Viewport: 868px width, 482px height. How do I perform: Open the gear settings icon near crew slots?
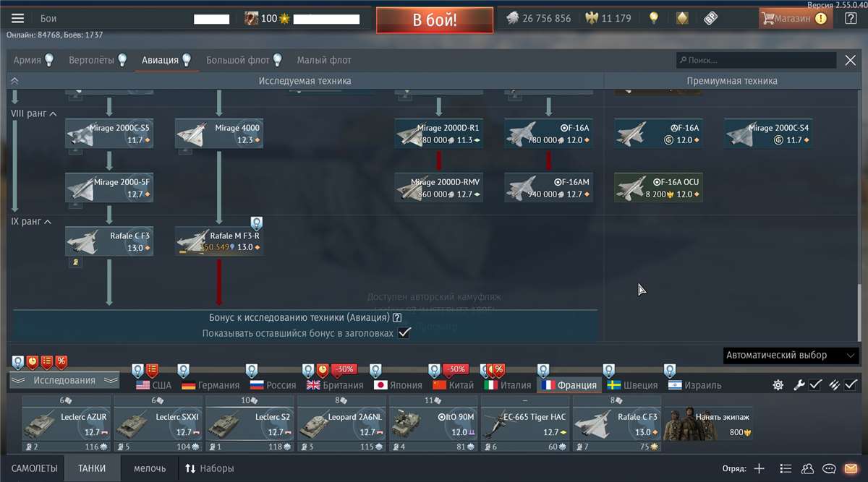[x=778, y=385]
